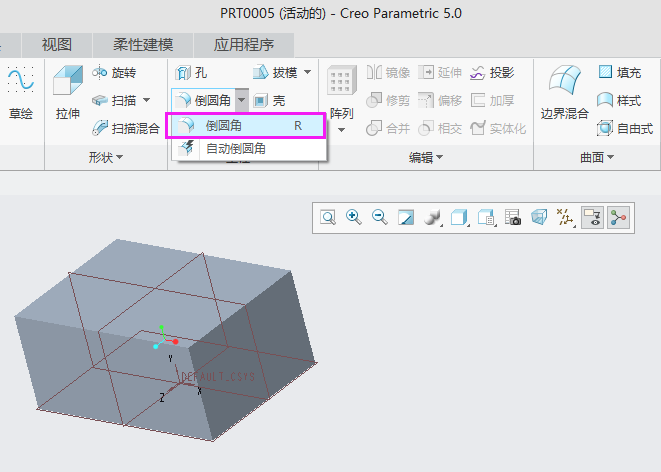
Task: Select the Shell (壳) tool
Action: point(269,100)
